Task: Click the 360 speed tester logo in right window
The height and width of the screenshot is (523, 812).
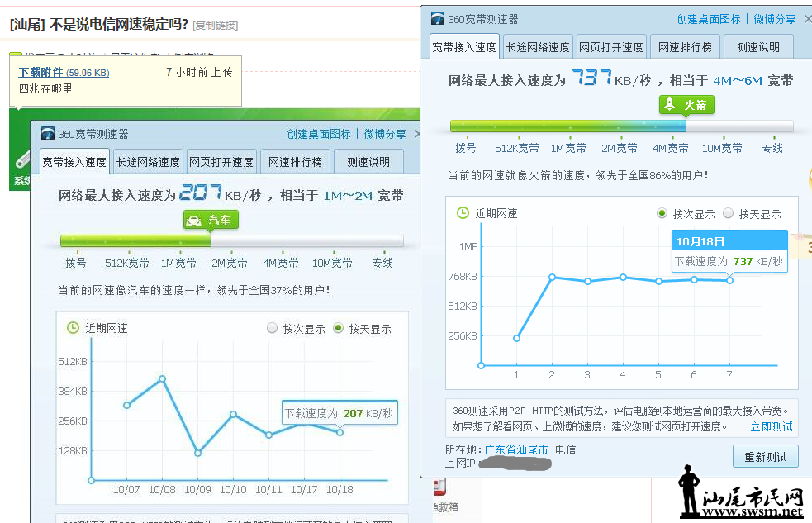Action: [x=438, y=19]
